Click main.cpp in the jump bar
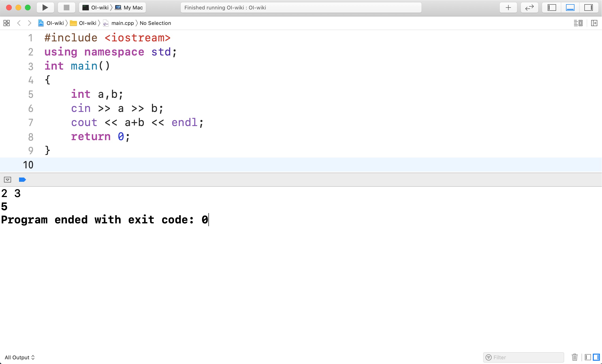Image resolution: width=602 pixels, height=364 pixels. pos(122,23)
